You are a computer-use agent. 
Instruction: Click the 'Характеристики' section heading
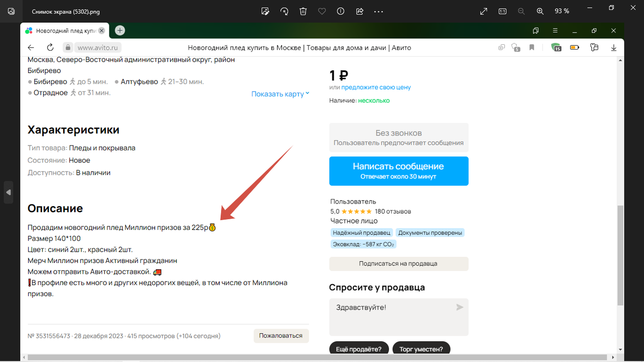[74, 130]
